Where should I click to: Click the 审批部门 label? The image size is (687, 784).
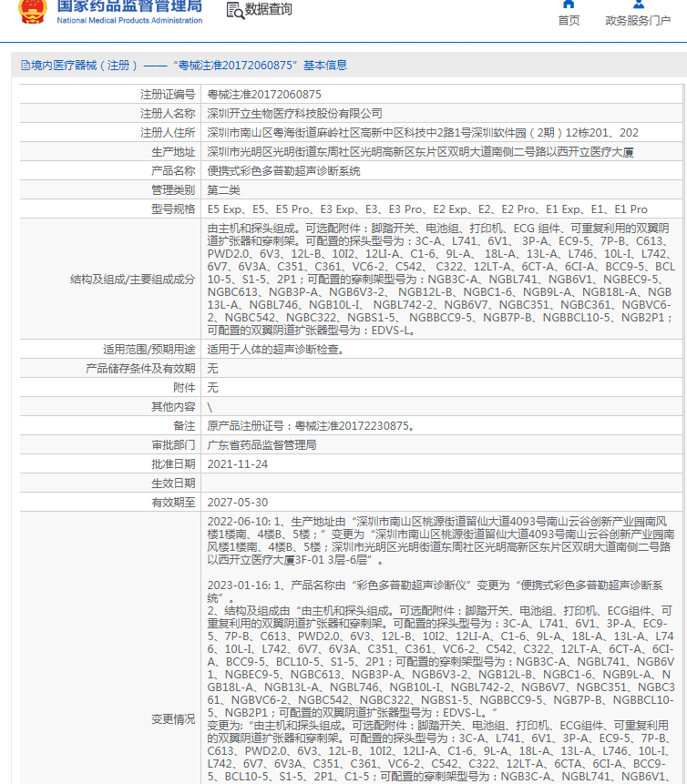(173, 445)
